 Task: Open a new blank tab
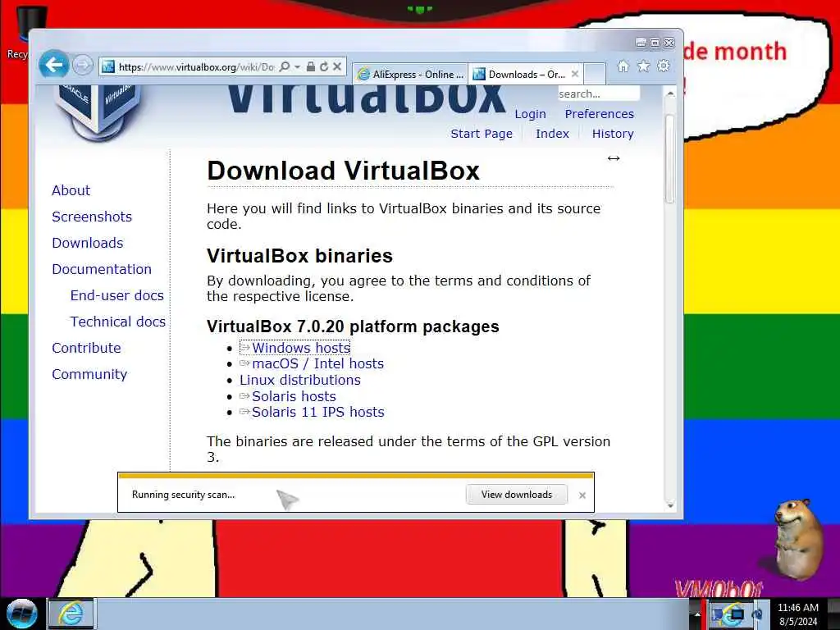(x=595, y=74)
